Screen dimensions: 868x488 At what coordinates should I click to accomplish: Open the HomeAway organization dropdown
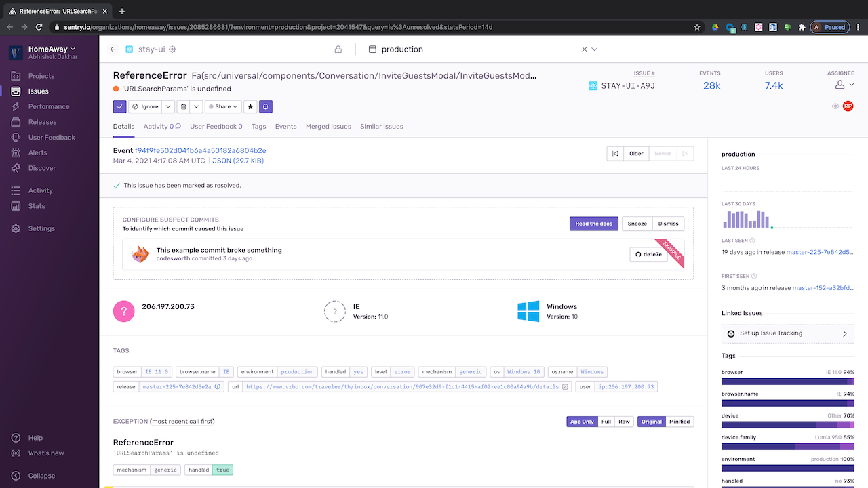click(x=52, y=49)
